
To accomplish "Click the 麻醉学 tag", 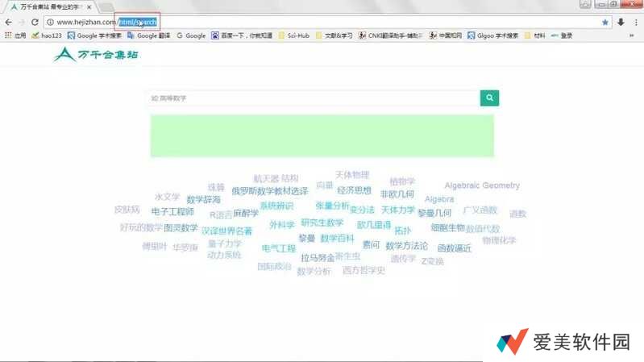I will click(246, 214).
